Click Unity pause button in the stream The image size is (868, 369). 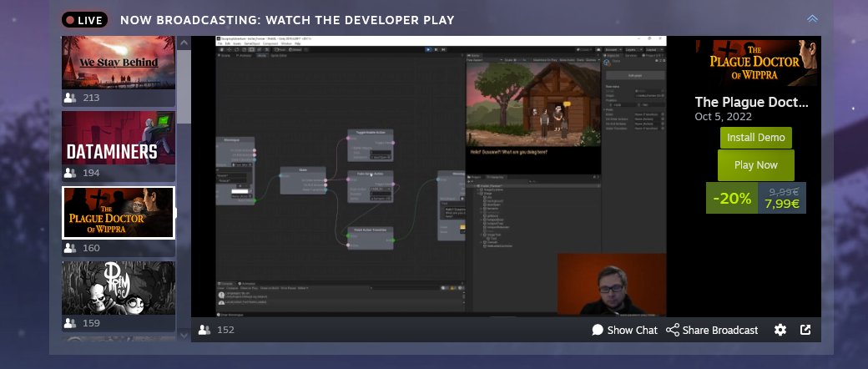pos(437,49)
